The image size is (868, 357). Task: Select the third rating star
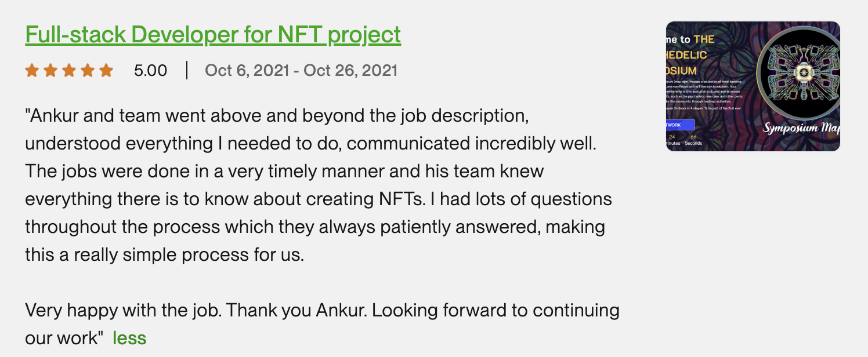pyautogui.click(x=69, y=71)
